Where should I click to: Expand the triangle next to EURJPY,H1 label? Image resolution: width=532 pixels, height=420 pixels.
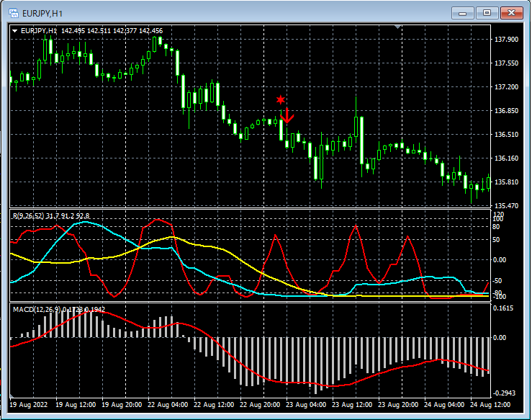[x=14, y=31]
